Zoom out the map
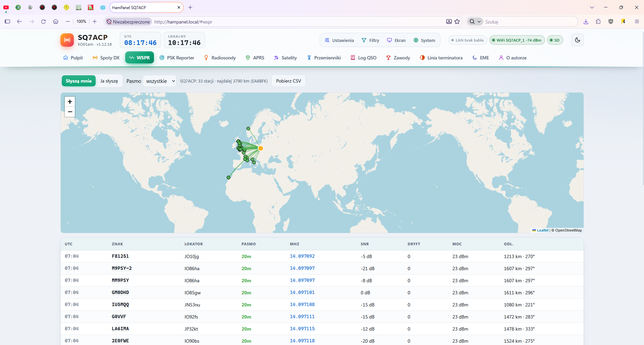 tap(70, 112)
